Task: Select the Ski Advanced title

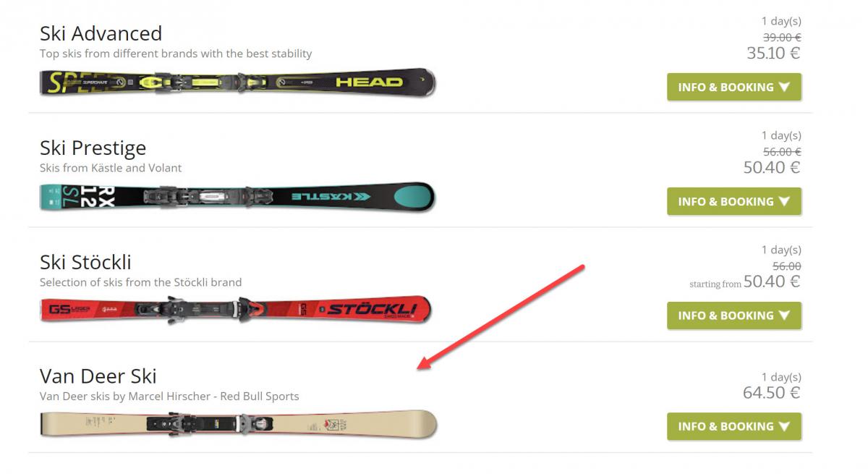Action: coord(101,33)
